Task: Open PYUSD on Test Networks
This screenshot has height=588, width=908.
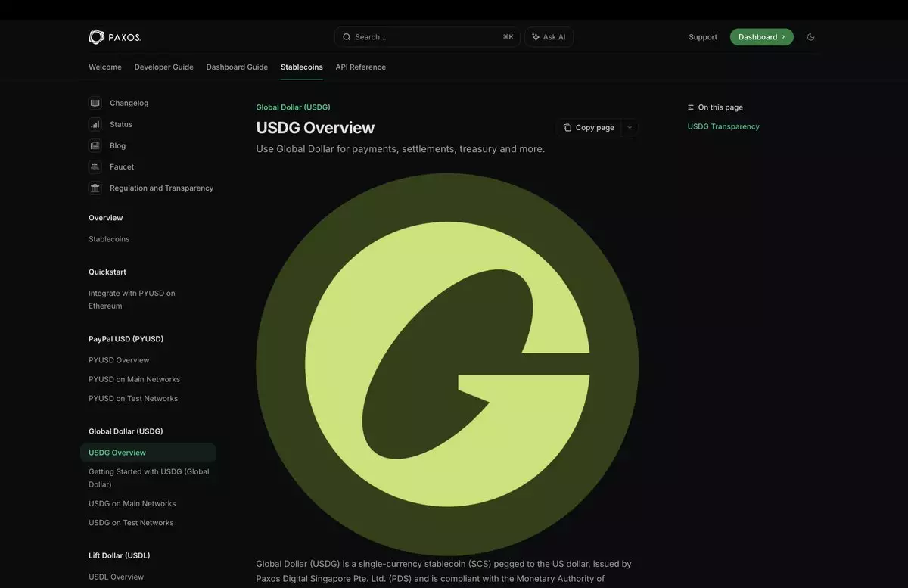Action: point(133,398)
